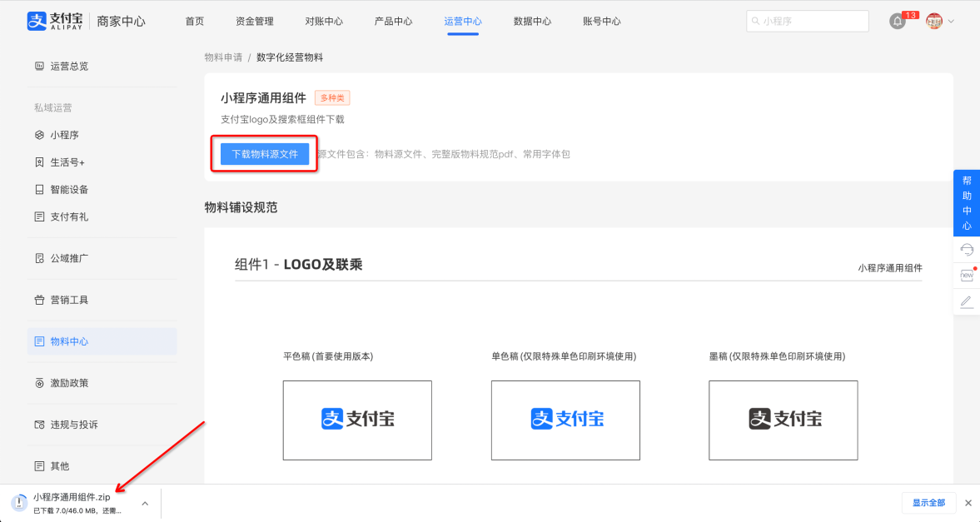The height and width of the screenshot is (522, 980).
Task: Click the Alipay logo in the header
Action: [x=55, y=21]
